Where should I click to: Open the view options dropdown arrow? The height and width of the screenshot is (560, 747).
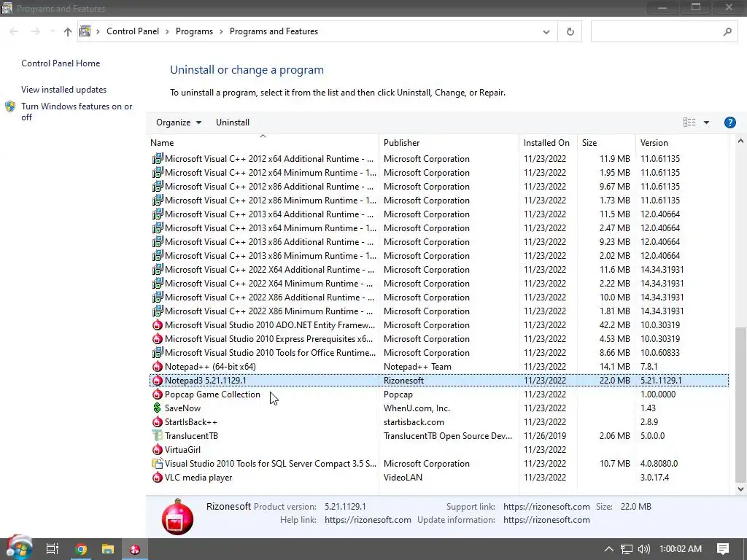pos(706,122)
